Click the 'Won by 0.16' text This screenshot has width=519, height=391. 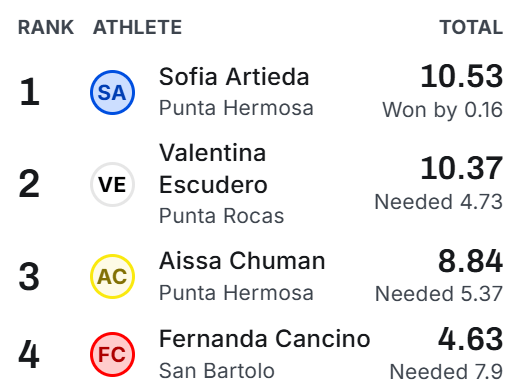[x=443, y=110]
